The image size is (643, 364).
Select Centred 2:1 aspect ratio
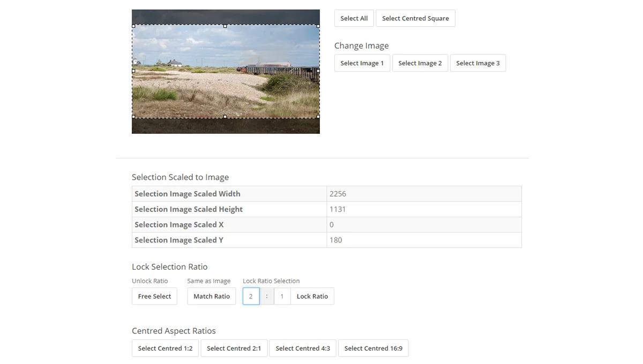[x=234, y=348]
